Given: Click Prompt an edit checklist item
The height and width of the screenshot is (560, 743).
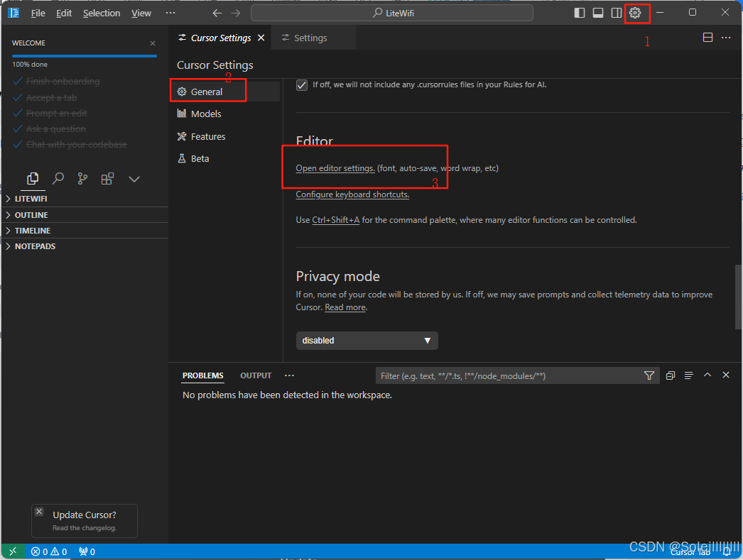Looking at the screenshot, I should point(56,113).
